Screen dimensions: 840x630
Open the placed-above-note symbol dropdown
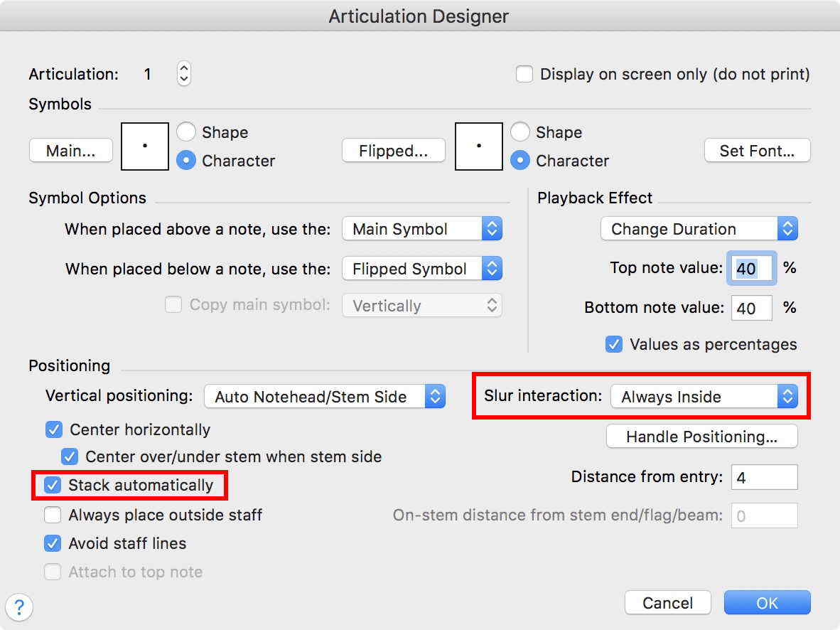coord(422,229)
